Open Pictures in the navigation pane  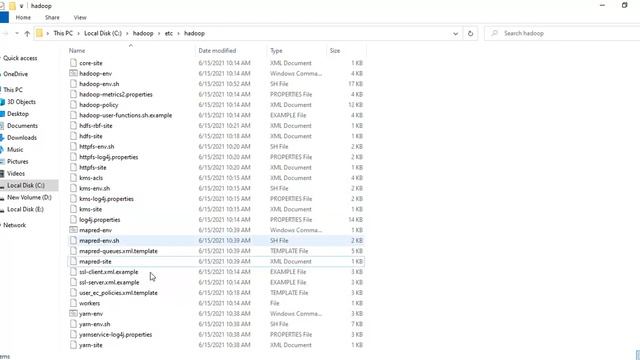click(18, 161)
